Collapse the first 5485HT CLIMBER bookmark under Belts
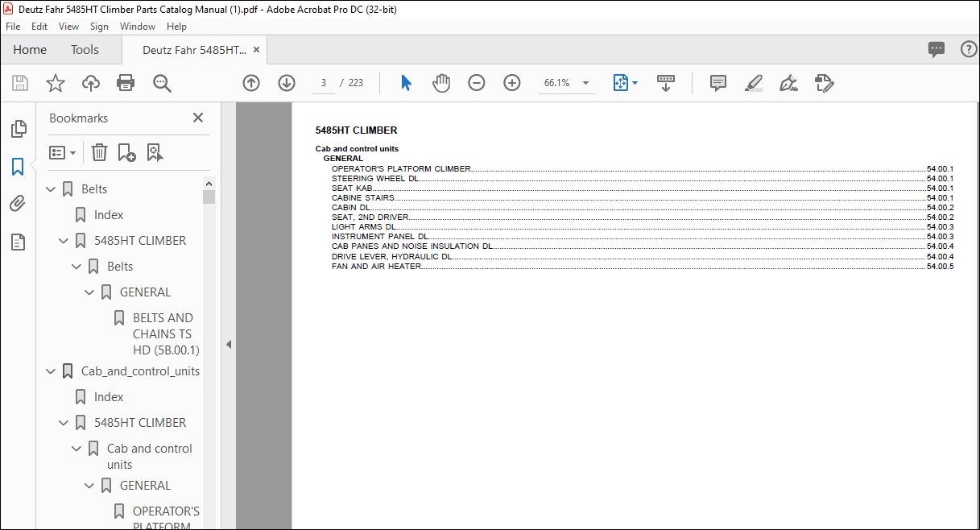The width and height of the screenshot is (980, 530). point(64,241)
